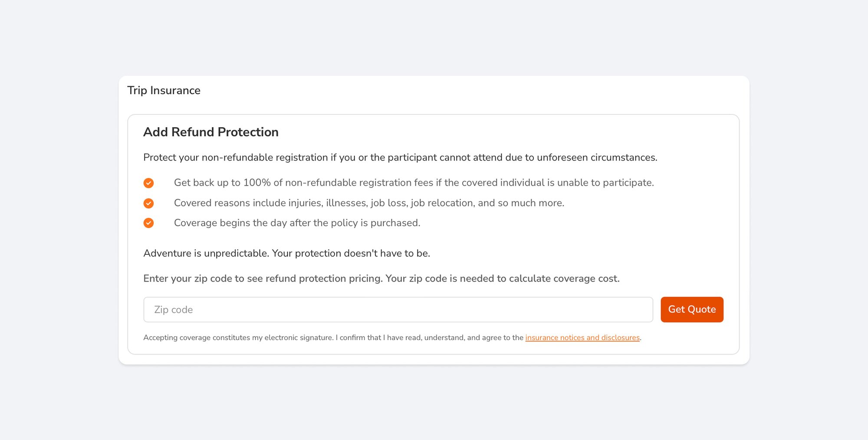Click the Trip Insurance heading
The height and width of the screenshot is (440, 868).
[x=164, y=91]
